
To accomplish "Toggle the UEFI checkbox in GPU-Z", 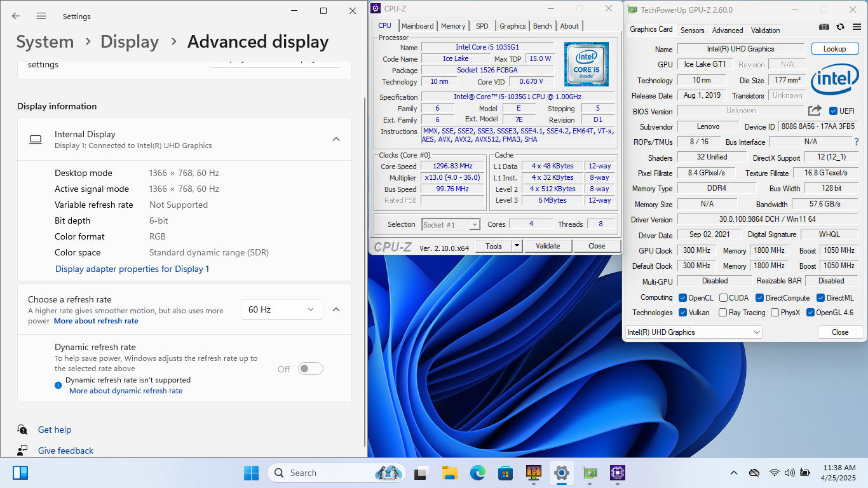I will point(833,111).
